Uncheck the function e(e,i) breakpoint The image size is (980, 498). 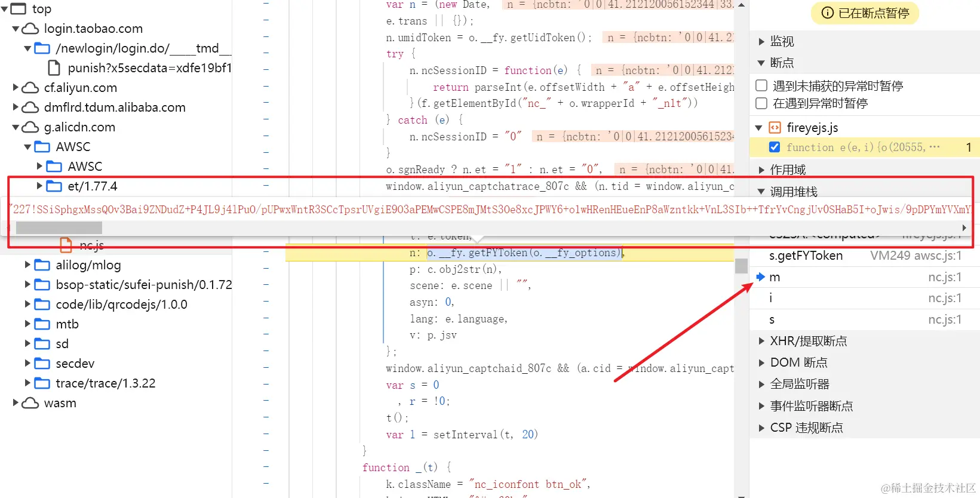[x=775, y=147]
